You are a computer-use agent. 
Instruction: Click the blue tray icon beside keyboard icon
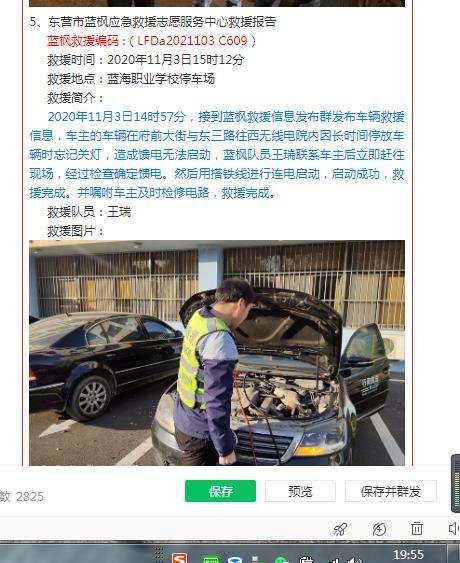coord(235,560)
